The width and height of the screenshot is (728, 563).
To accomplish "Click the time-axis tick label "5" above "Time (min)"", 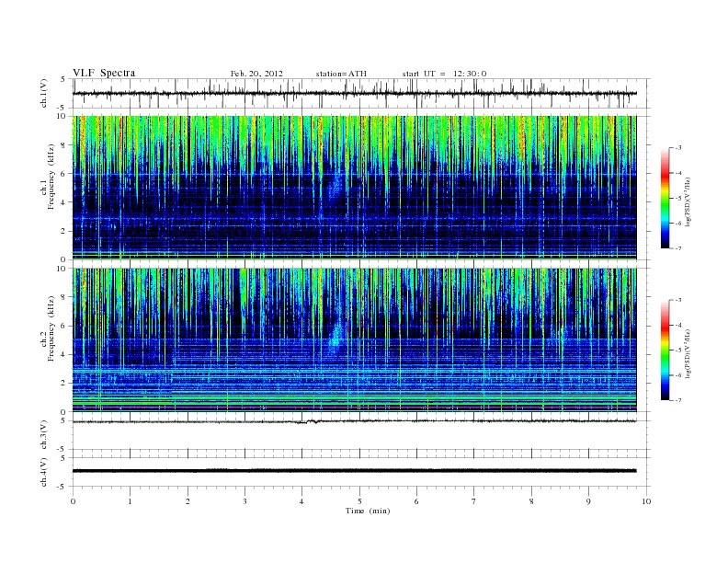I will [359, 501].
